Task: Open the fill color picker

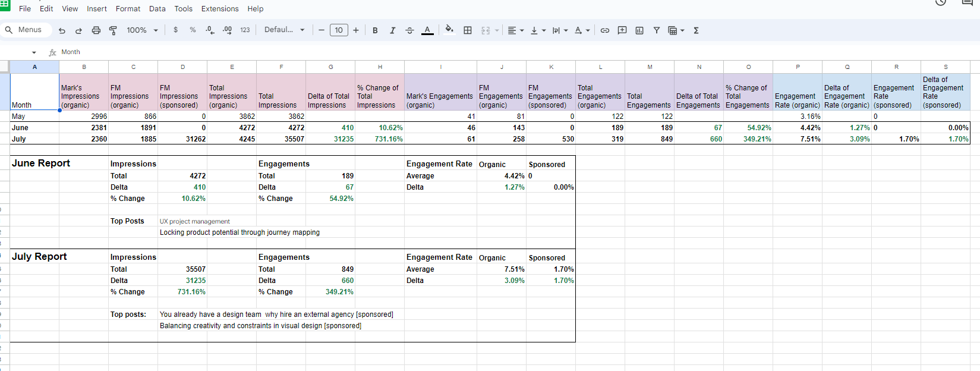Action: click(x=449, y=30)
